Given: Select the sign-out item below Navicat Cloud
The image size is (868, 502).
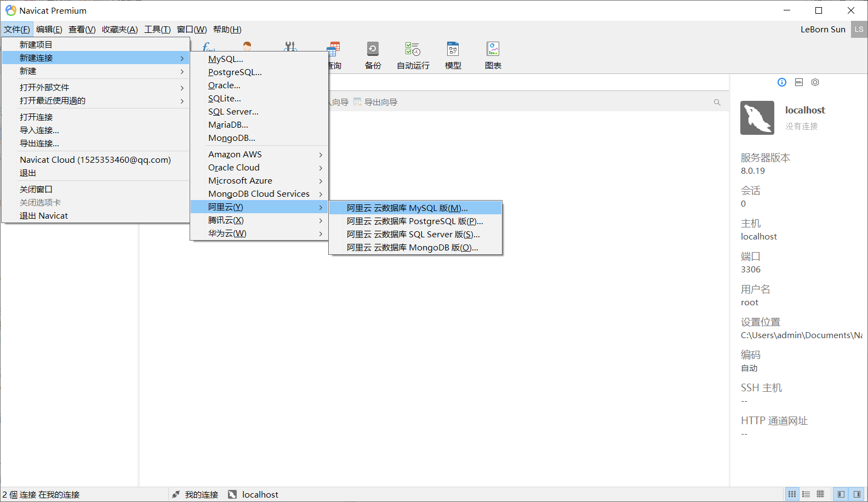Looking at the screenshot, I should click(x=96, y=173).
